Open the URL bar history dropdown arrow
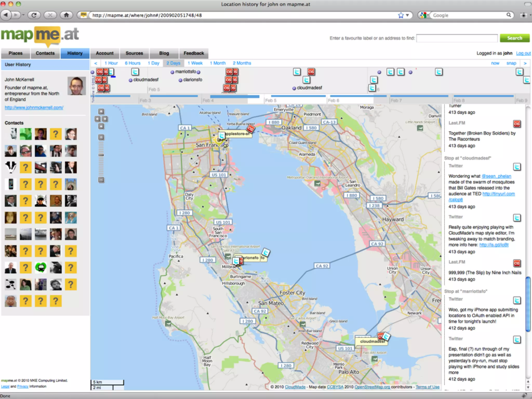The width and height of the screenshot is (532, 399). point(408,15)
